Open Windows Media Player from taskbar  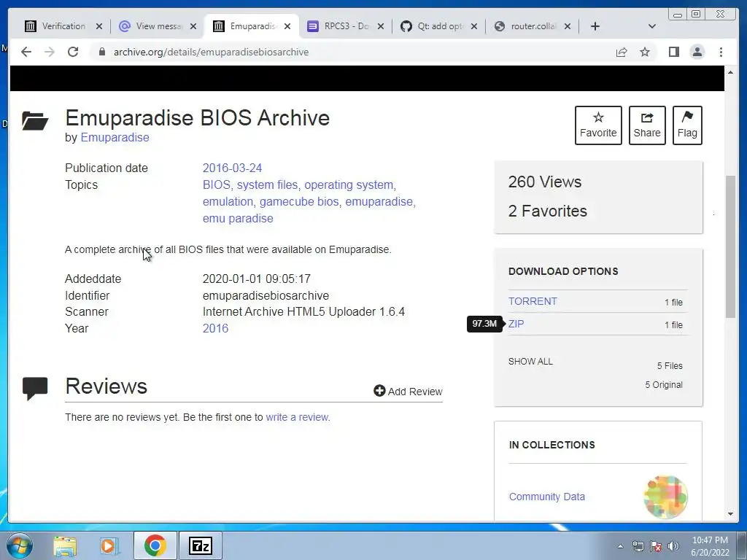[109, 545]
